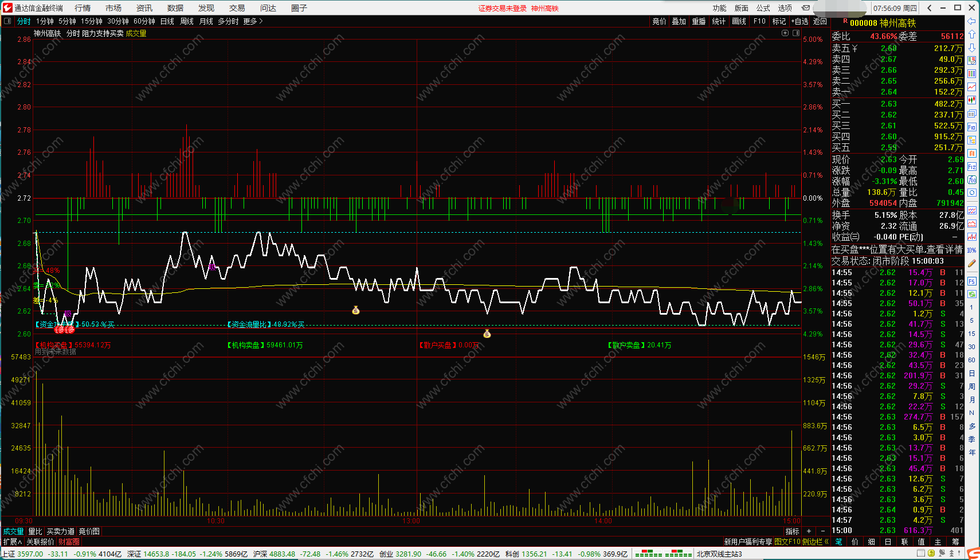Image resolution: width=980 pixels, height=560 pixels.
Task: Click the orange document sidebar icon
Action: [971, 153]
